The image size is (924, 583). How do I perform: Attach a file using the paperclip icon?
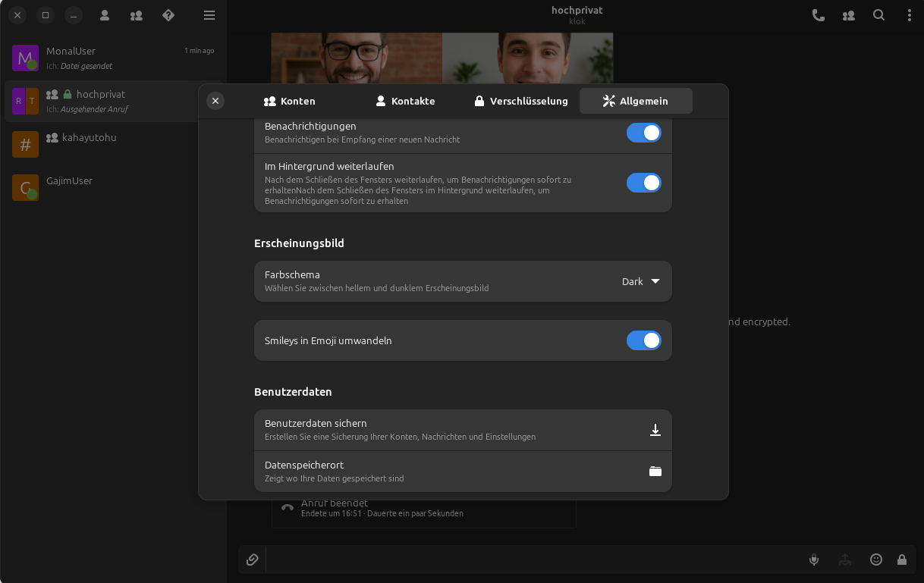pyautogui.click(x=252, y=559)
